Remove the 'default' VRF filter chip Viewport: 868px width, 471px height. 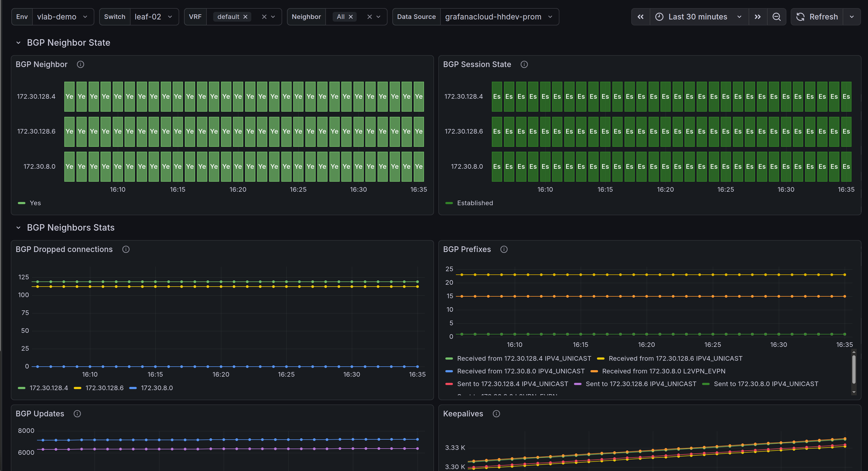pos(245,17)
